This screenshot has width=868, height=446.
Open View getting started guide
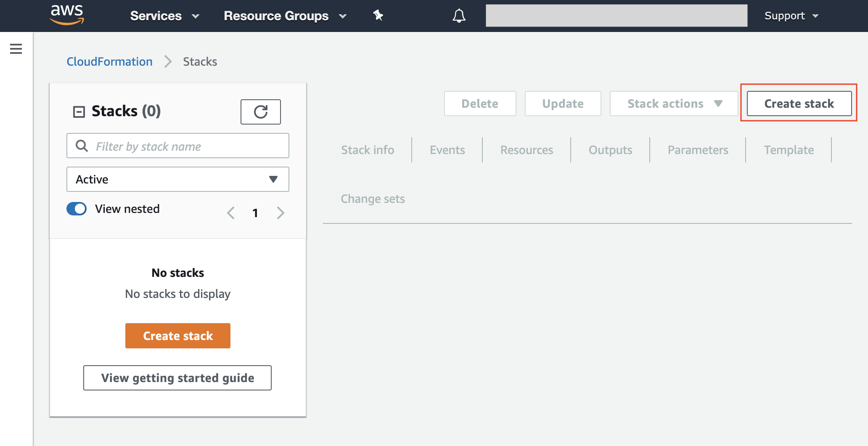(x=177, y=378)
